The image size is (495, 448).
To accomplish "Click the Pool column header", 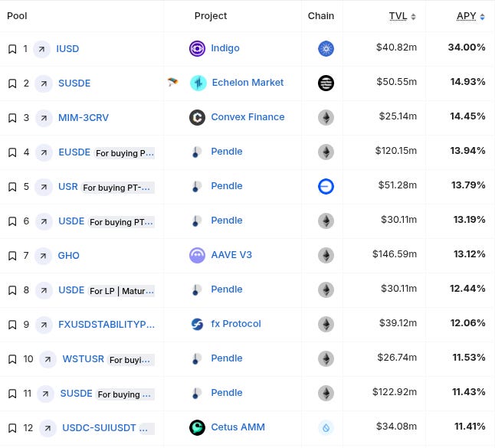I will (x=17, y=16).
